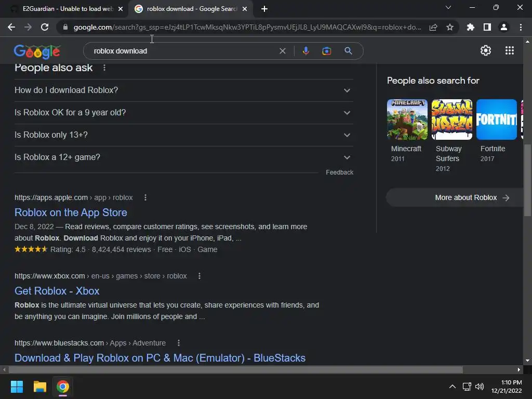This screenshot has height=399, width=532.
Task: Click 'More about Roblox' button
Action: pos(455,197)
